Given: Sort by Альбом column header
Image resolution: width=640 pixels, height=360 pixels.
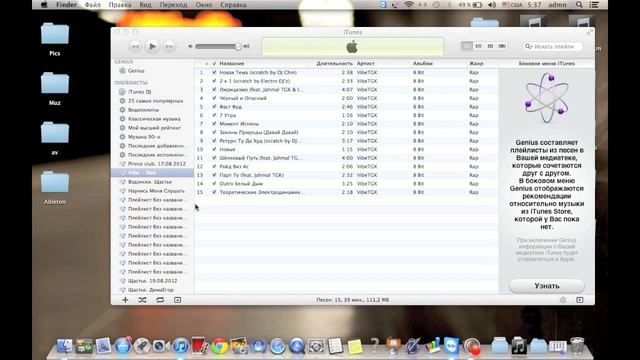Looking at the screenshot, I should click(x=422, y=64).
